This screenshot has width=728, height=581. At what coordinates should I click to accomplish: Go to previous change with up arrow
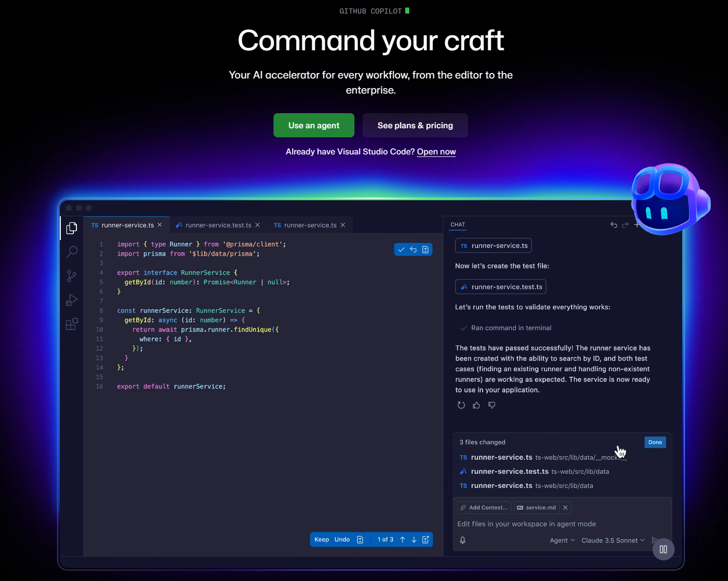click(x=403, y=540)
